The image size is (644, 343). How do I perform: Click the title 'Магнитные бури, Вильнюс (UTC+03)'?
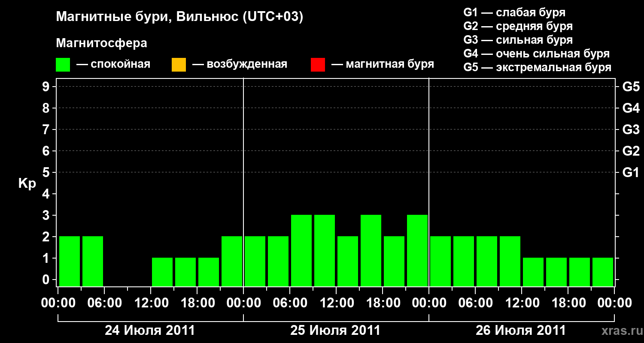[179, 17]
